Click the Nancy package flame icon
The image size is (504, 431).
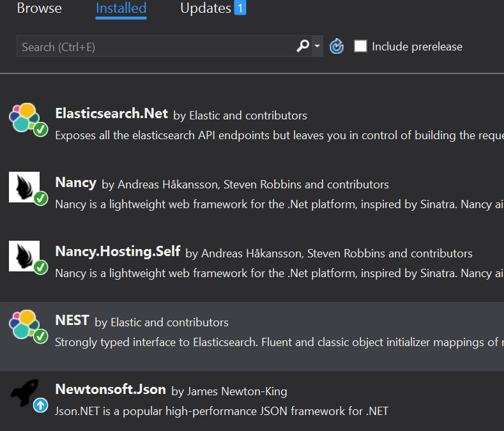tap(24, 187)
